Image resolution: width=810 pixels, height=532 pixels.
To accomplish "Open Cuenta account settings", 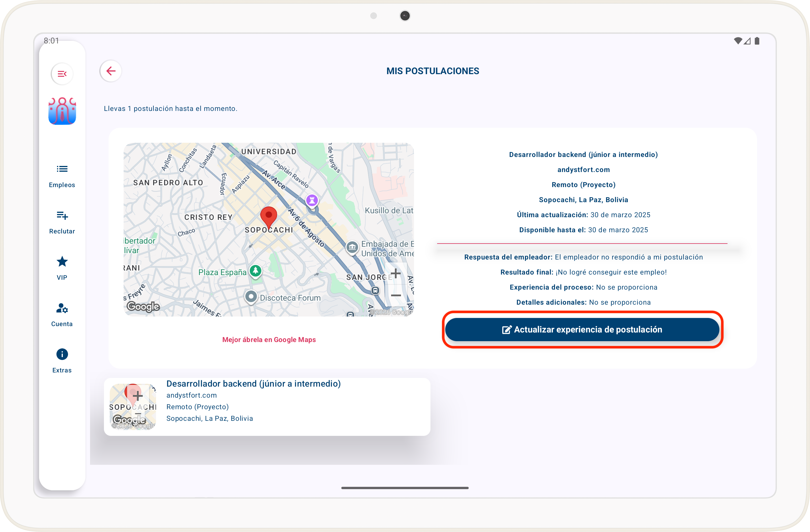I will coord(62,315).
